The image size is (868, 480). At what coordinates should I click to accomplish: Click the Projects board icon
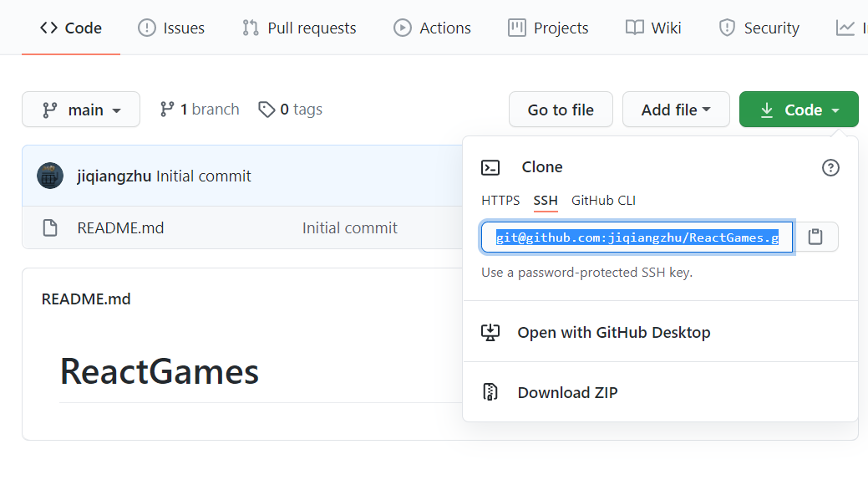tap(517, 28)
